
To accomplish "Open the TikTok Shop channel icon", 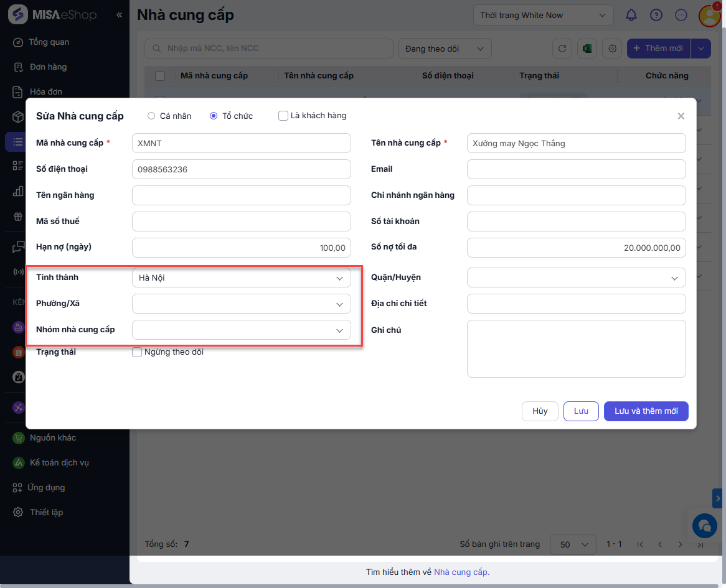I will tap(18, 377).
